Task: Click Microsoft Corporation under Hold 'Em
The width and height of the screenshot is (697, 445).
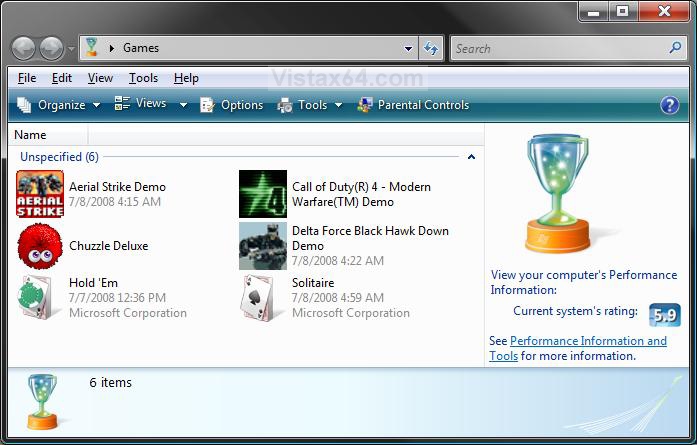Action: 128,313
